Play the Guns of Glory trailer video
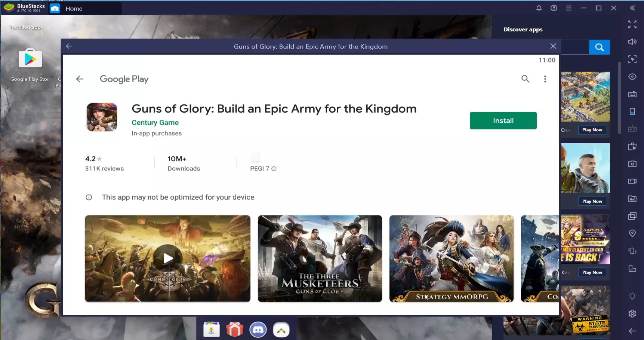 tap(167, 258)
